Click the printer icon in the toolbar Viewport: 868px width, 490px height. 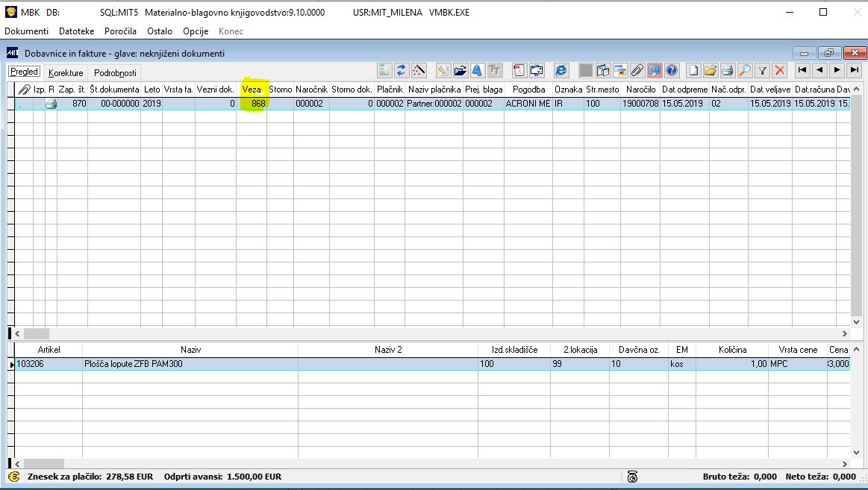[728, 70]
